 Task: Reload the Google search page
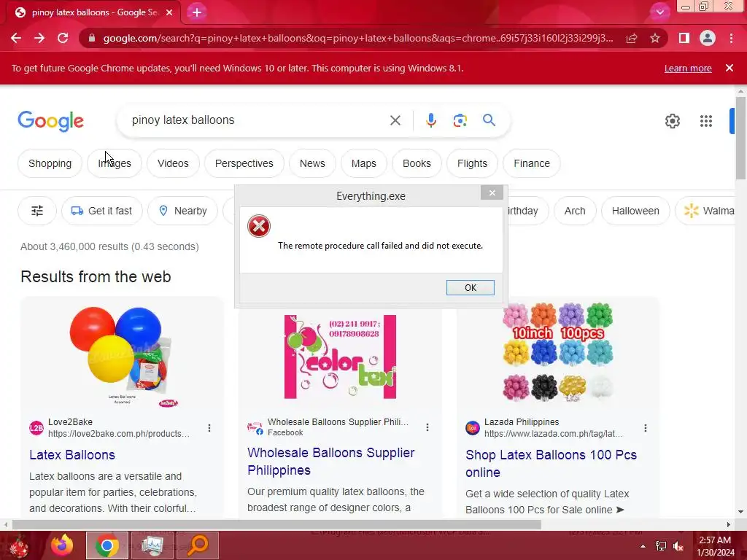pyautogui.click(x=63, y=38)
